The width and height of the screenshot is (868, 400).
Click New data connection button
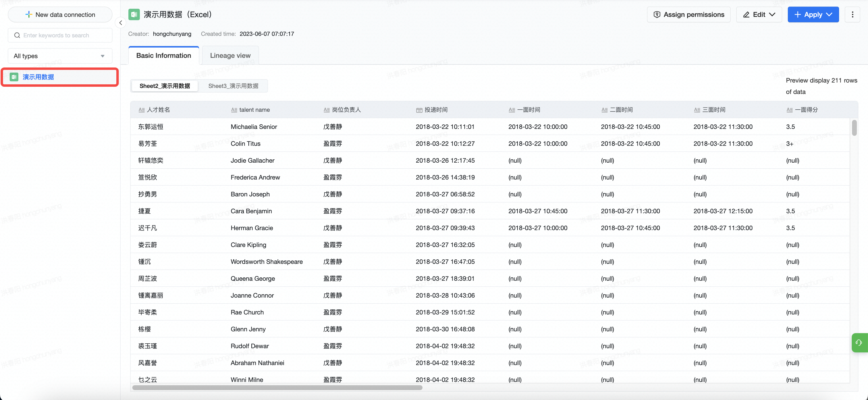point(60,14)
